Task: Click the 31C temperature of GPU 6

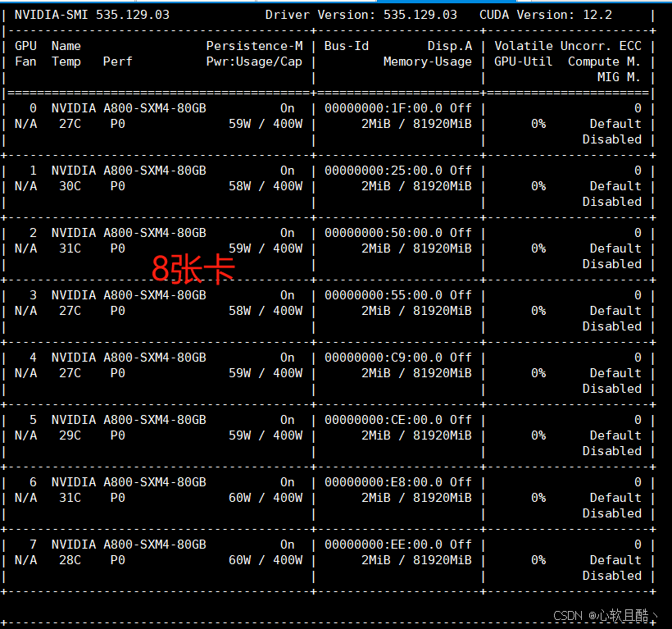Action: 70,498
